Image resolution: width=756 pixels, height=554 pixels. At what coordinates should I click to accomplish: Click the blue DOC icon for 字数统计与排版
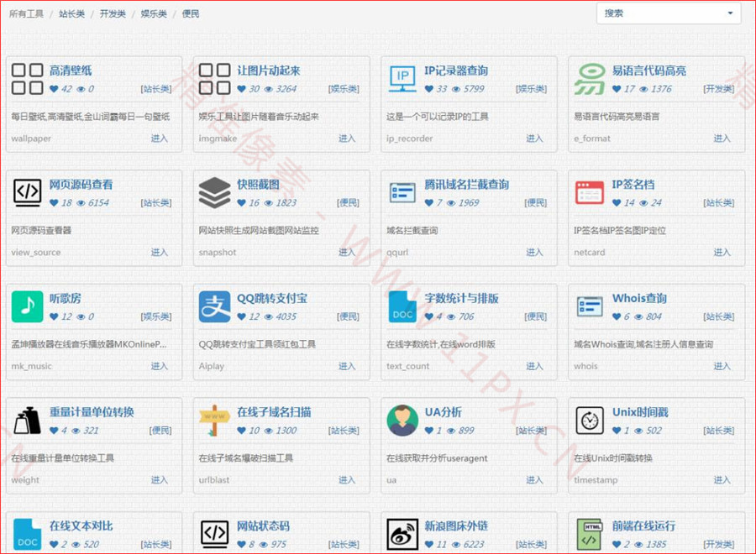pyautogui.click(x=402, y=306)
